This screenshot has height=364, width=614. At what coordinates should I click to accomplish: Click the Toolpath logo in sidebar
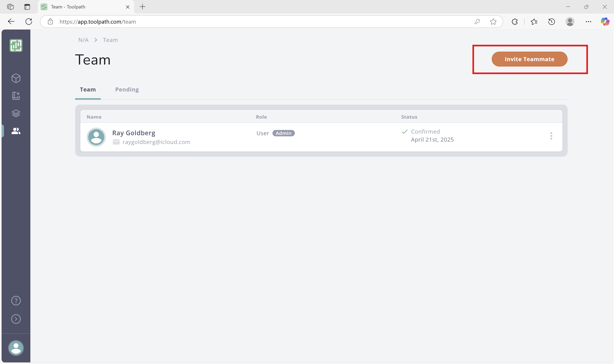tap(16, 45)
